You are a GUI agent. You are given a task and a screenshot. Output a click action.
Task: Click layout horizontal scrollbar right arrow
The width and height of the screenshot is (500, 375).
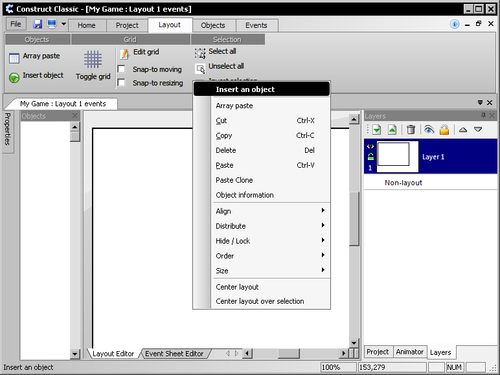[343, 353]
